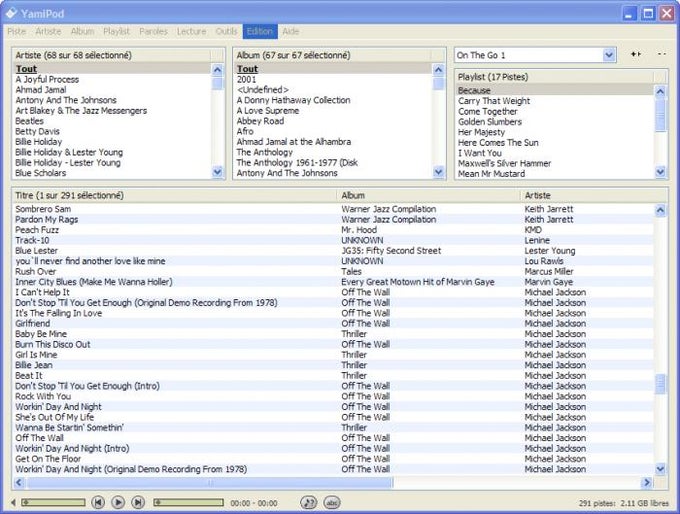The width and height of the screenshot is (680, 514).
Task: Select Ahmad Jamal at the Alhambra album
Action: [333, 142]
